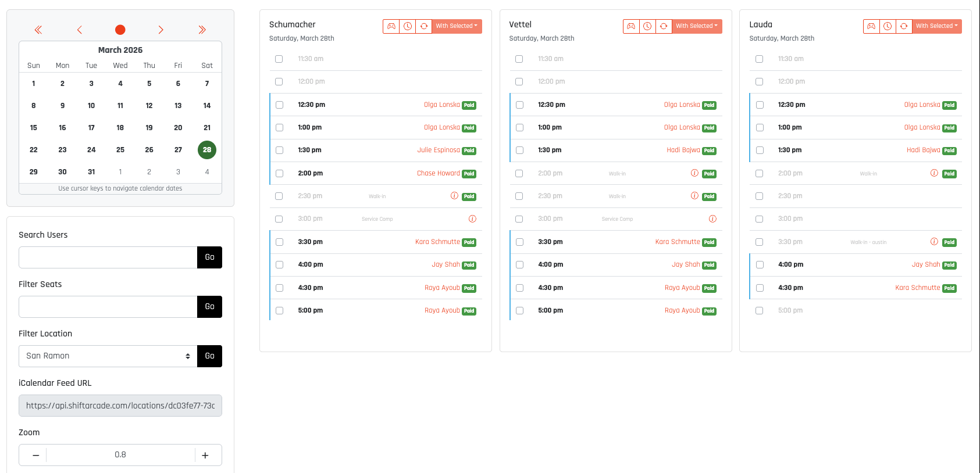Open Jay Shah booking in Vettel

(686, 264)
